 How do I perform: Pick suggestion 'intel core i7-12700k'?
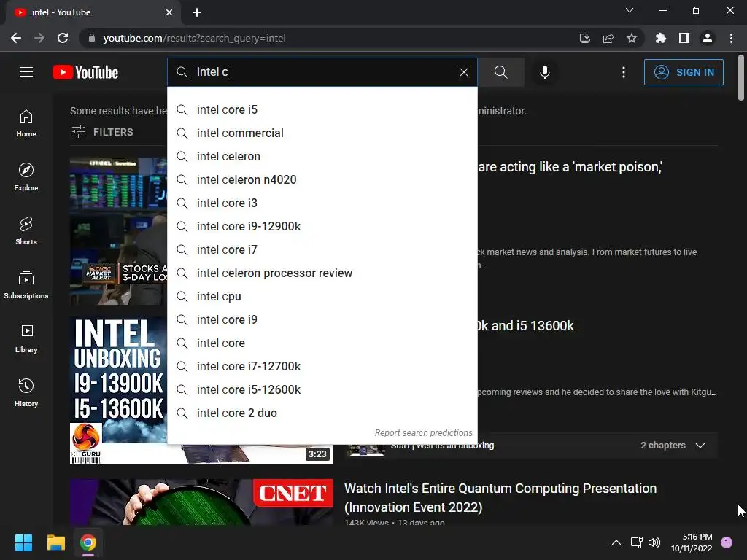322,366
